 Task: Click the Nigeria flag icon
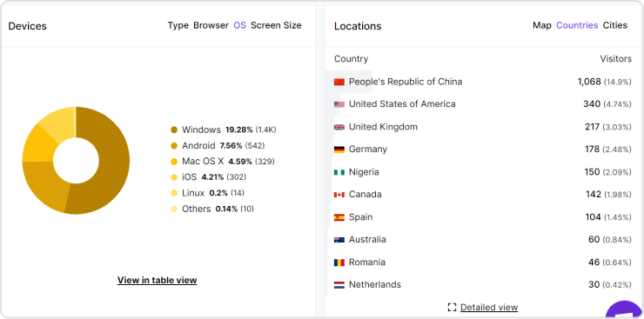pos(339,172)
